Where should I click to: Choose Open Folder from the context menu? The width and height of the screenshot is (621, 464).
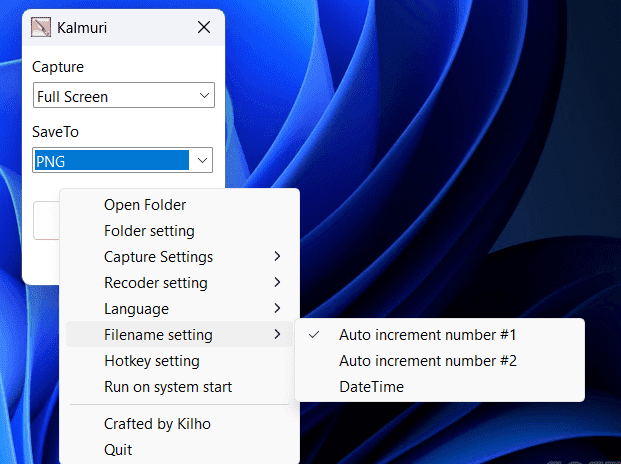point(145,205)
